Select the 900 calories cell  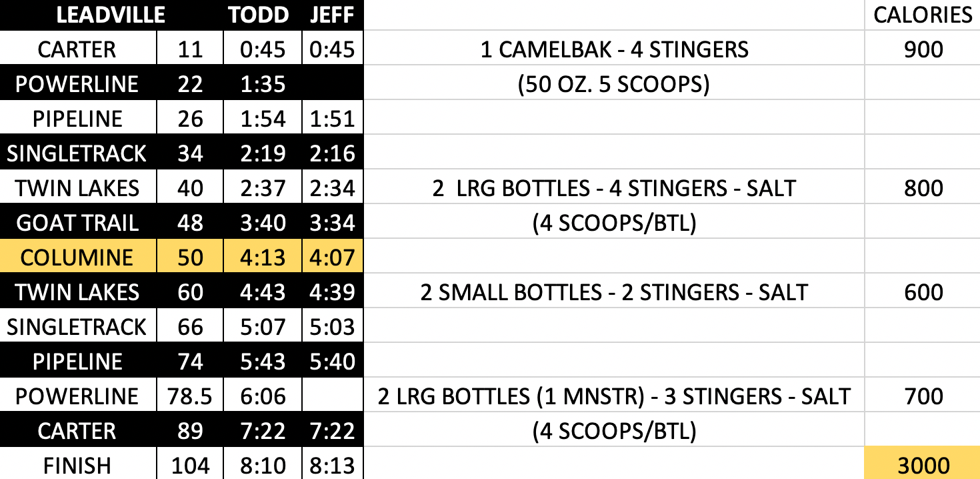coord(923,50)
